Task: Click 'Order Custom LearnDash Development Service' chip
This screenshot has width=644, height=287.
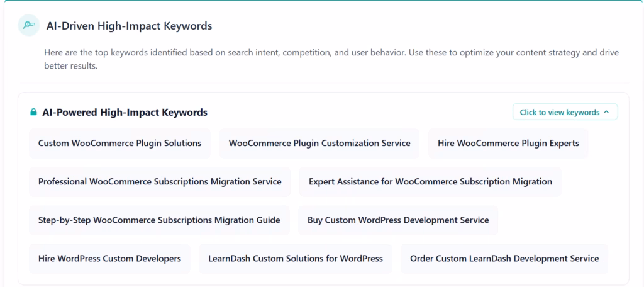Action: click(x=504, y=259)
